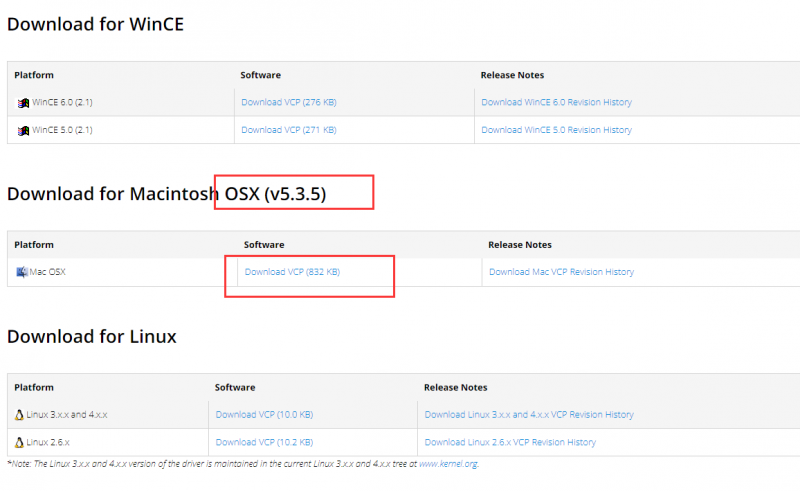Download VCP (10.2 KB) for Linux 2.6.x
This screenshot has height=491, width=800.
(264, 442)
